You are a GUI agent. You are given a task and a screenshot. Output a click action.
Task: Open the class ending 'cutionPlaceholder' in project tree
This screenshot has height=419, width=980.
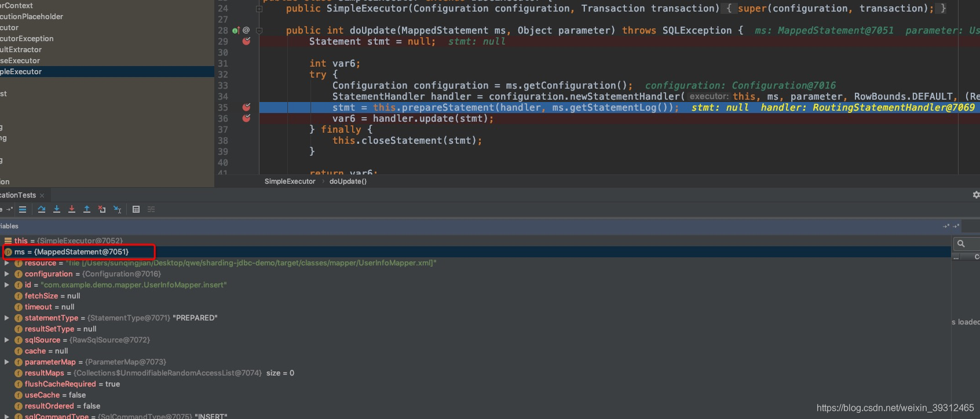pyautogui.click(x=107, y=16)
